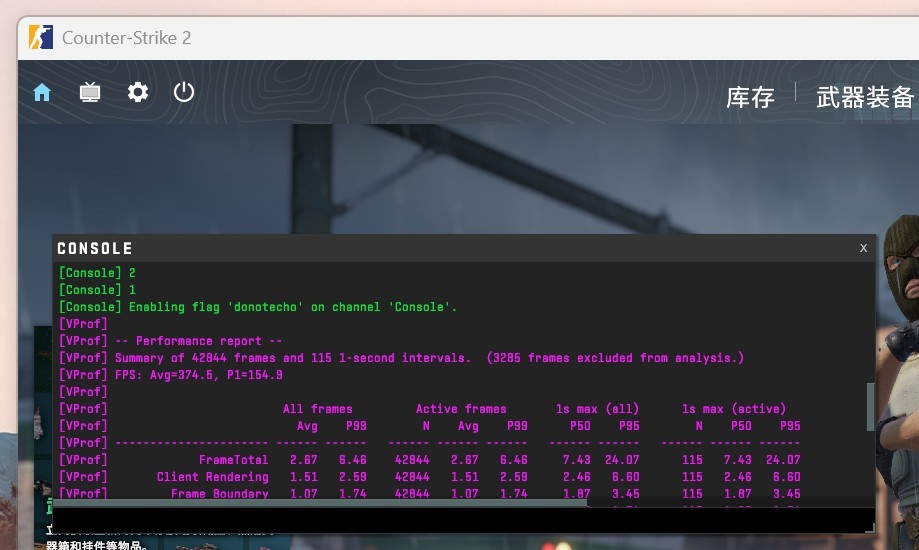919x550 pixels.
Task: Click the '1s max (all)' column header
Action: coord(597,409)
